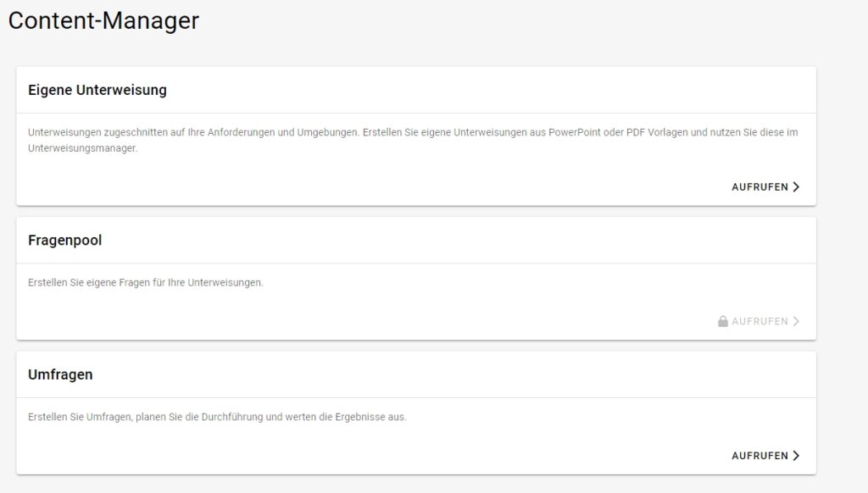Viewport: 868px width, 493px height.
Task: Click the chevron arrow in Eigene Unterweisung card
Action: click(x=796, y=187)
